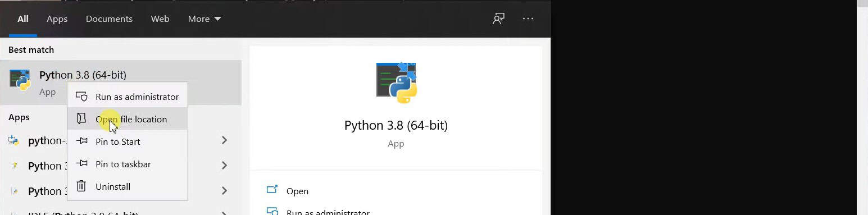868x215 pixels.
Task: Expand the first Apps result chevron
Action: pyautogui.click(x=224, y=140)
